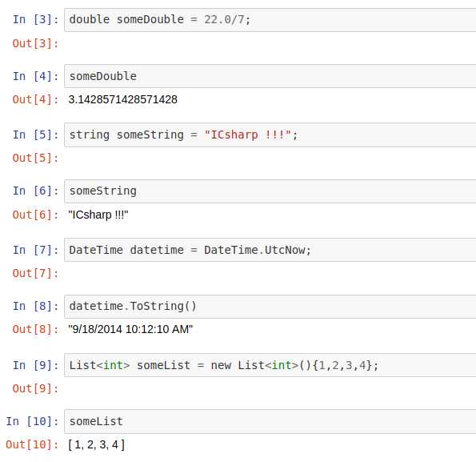This screenshot has height=462, width=476.
Task: Click code cell with double someDouble = 22.0/7
Action: [x=270, y=20]
